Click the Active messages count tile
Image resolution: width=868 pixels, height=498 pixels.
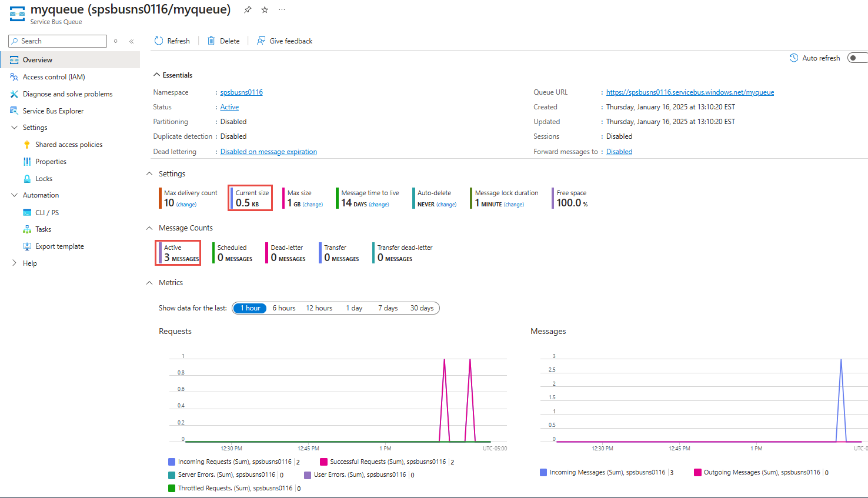[178, 253]
